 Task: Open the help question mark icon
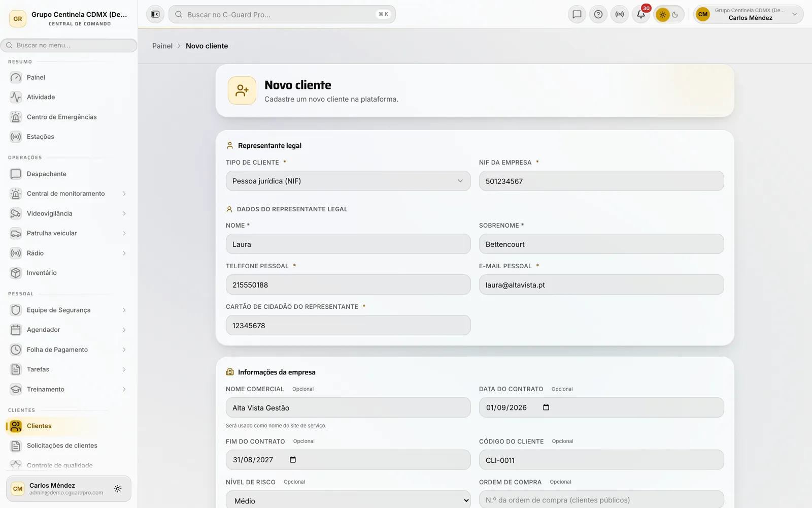point(598,14)
